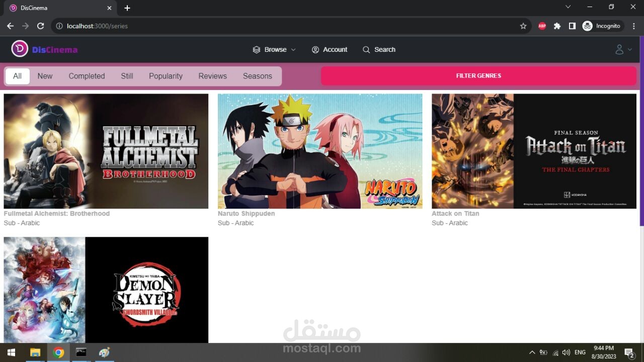Click the site information icon in address bar
Image resolution: width=644 pixels, height=362 pixels.
click(59, 26)
